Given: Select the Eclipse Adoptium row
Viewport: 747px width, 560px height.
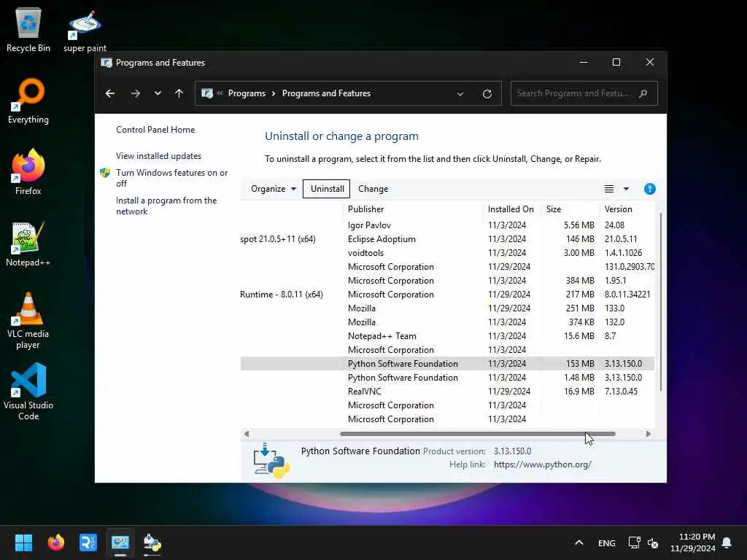Looking at the screenshot, I should (447, 238).
